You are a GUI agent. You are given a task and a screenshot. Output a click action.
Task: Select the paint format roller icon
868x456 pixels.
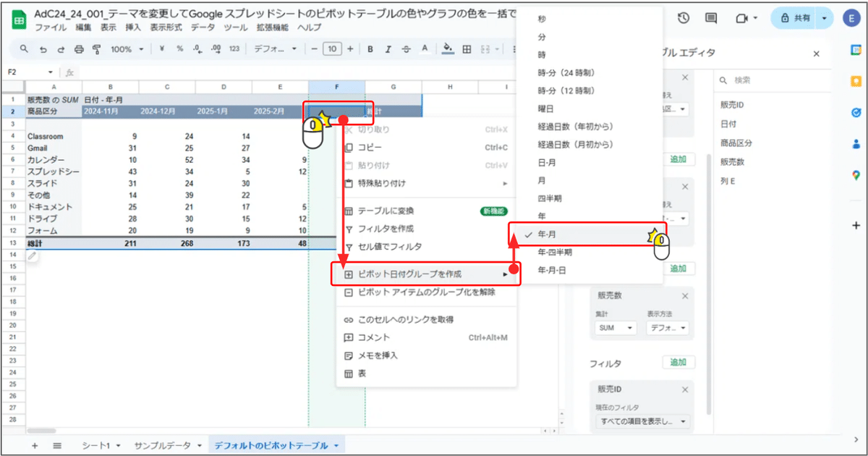coord(96,49)
